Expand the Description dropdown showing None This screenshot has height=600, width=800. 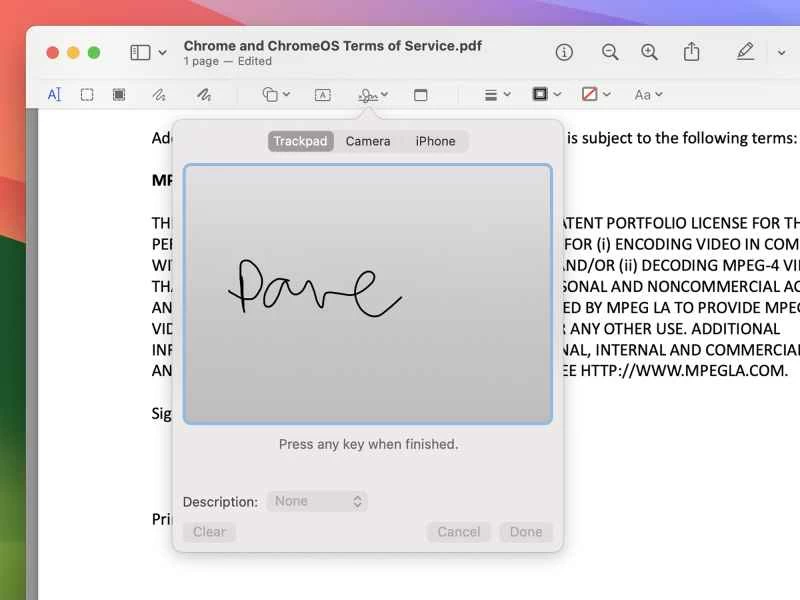point(317,501)
